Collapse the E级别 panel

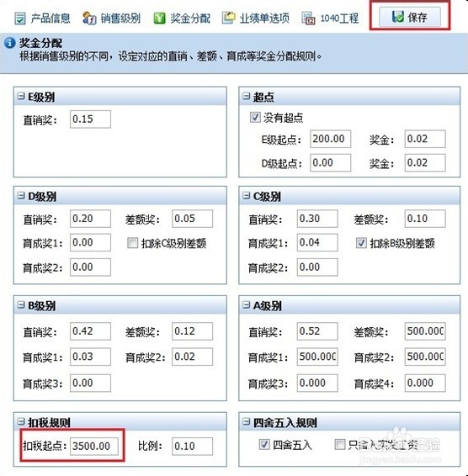(21, 97)
